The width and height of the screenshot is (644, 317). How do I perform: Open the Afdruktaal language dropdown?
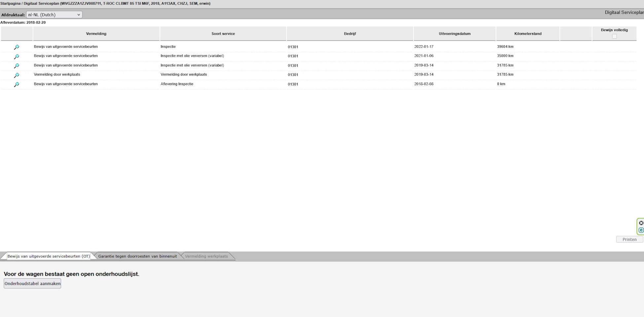point(54,15)
